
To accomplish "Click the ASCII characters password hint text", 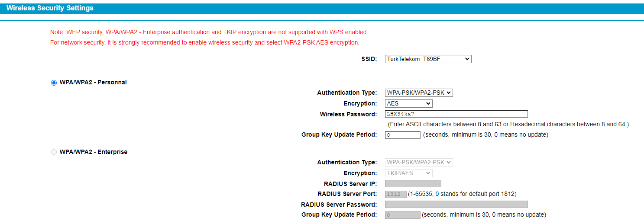I will (x=508, y=124).
